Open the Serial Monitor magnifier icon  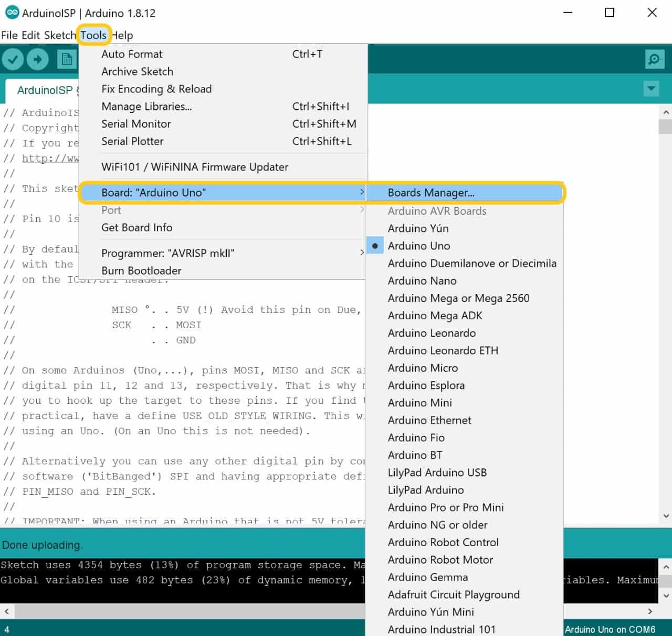point(654,59)
